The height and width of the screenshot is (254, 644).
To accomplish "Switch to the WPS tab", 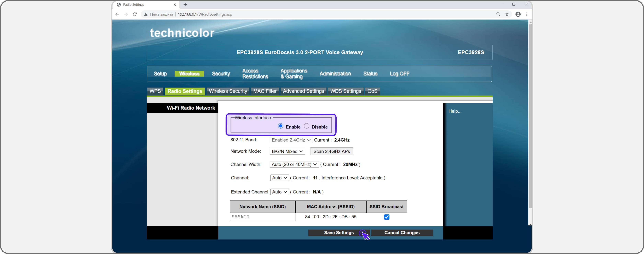I will 155,91.
